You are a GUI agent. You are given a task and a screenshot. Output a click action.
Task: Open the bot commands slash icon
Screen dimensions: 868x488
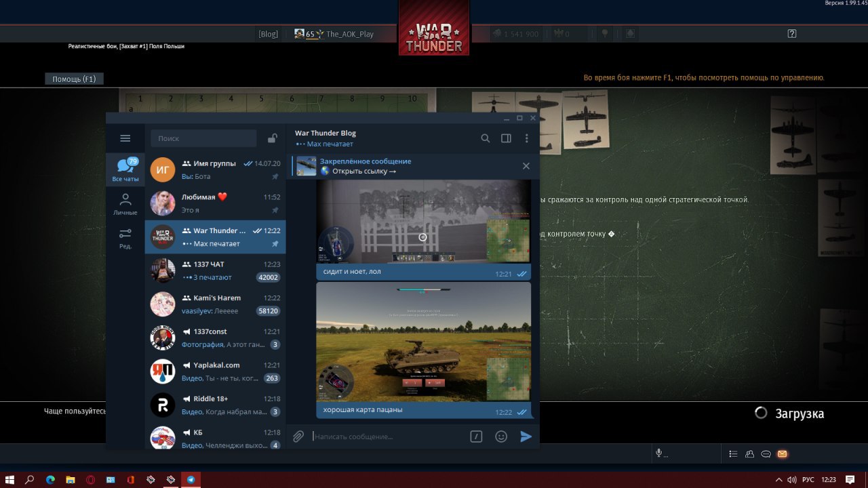[x=476, y=436]
